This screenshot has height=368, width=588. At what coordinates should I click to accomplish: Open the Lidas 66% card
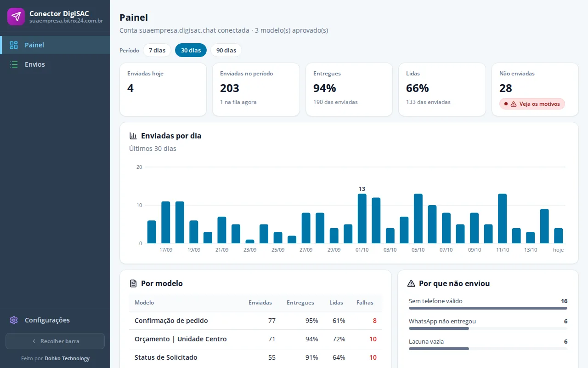click(x=442, y=89)
